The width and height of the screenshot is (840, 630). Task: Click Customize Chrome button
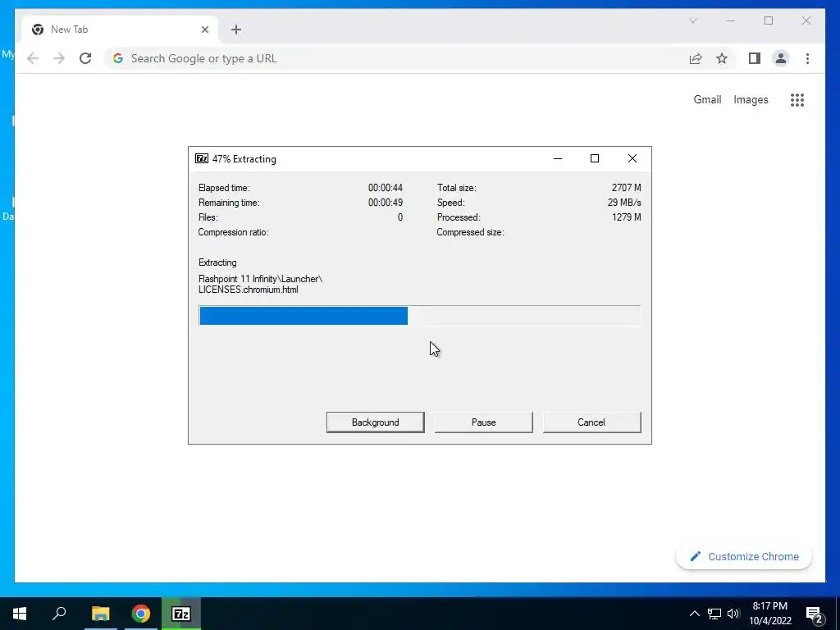[744, 557]
